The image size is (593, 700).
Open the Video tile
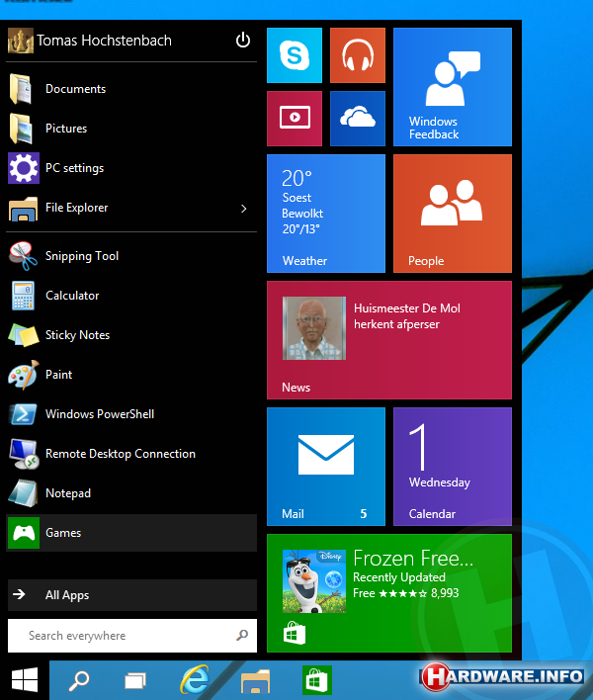click(295, 119)
